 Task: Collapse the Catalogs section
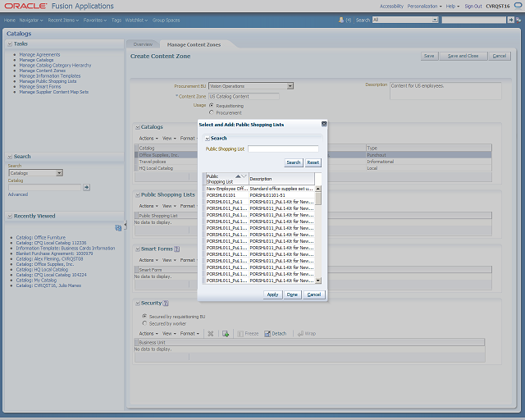[x=138, y=127]
